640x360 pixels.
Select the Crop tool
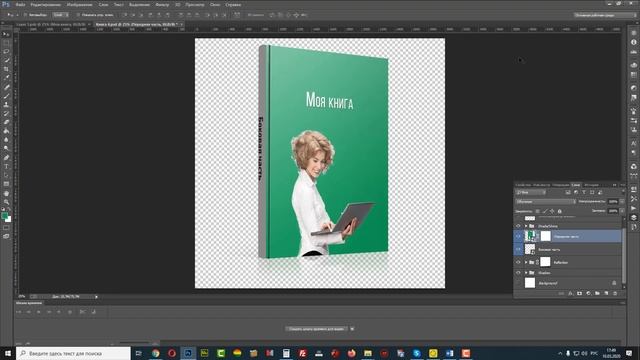click(6, 69)
